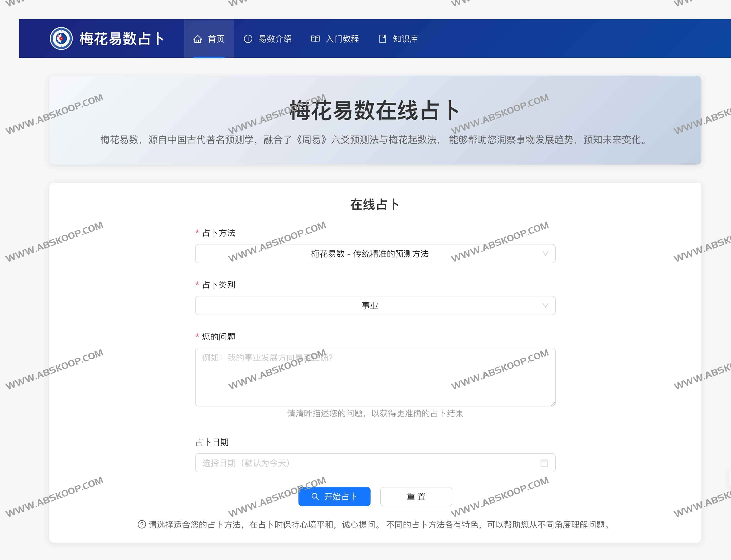Viewport: 731px width, 560px height.
Task: Expand the 占卜类别 dropdown arrow
Action: 545,305
